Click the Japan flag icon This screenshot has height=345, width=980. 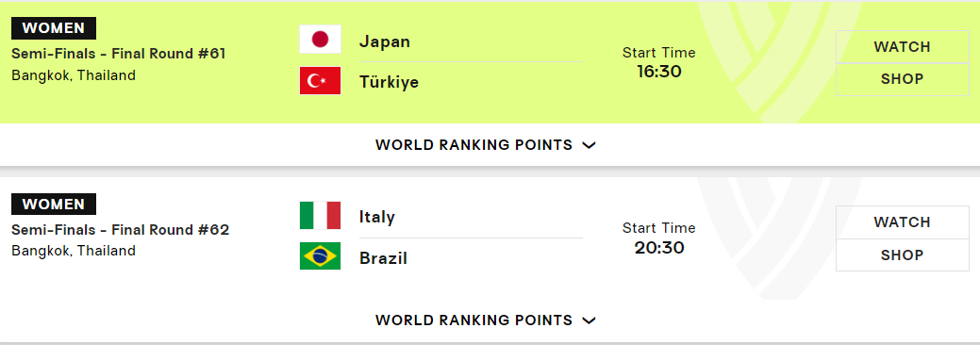[320, 40]
